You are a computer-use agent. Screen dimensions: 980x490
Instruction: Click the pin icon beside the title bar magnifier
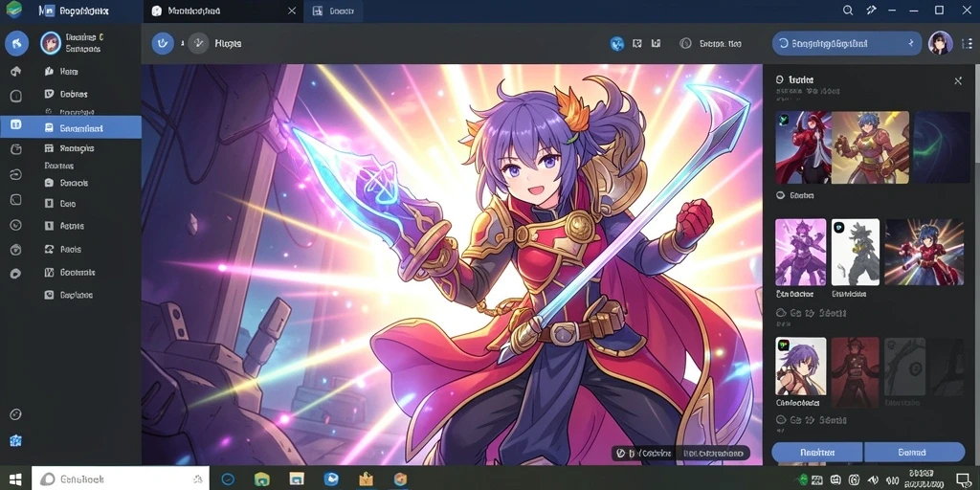pos(872,11)
